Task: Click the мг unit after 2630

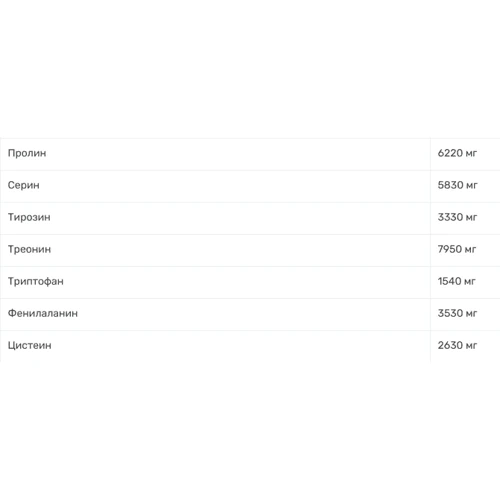Action: click(x=471, y=346)
